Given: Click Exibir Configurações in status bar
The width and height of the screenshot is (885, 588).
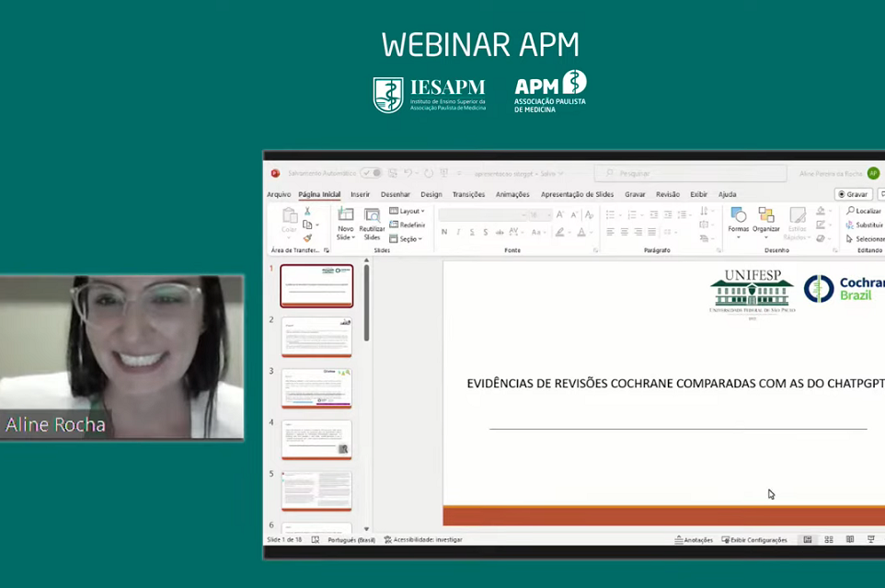Looking at the screenshot, I should coord(754,540).
